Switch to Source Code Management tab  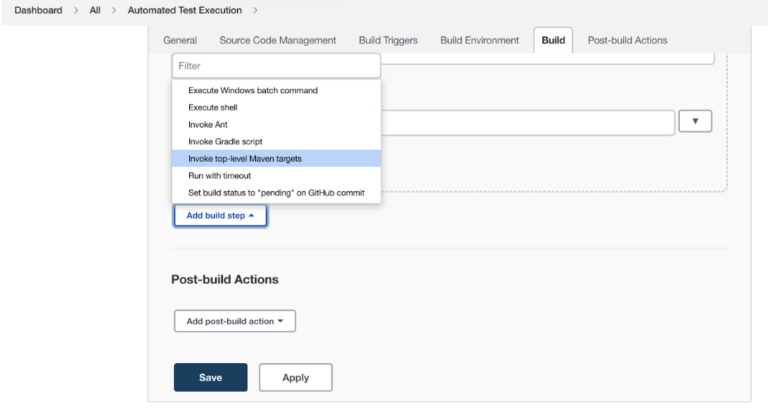click(x=279, y=40)
